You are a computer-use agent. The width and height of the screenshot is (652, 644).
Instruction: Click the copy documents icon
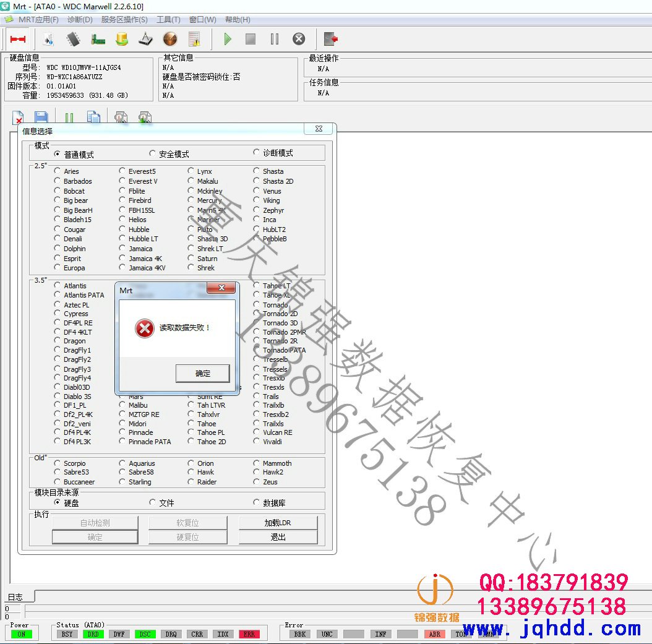[93, 118]
